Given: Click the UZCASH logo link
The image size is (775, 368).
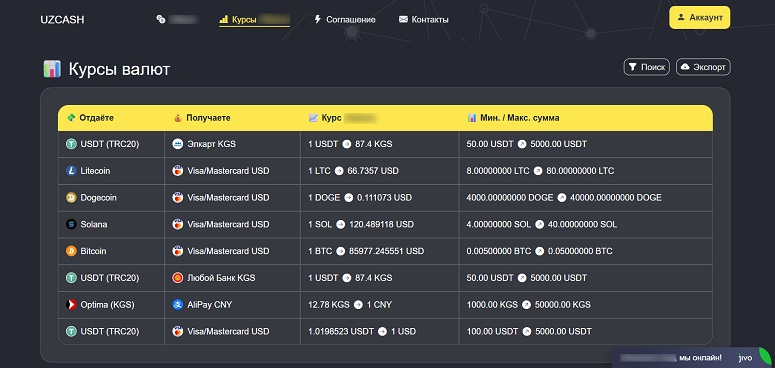Looking at the screenshot, I should pos(62,20).
